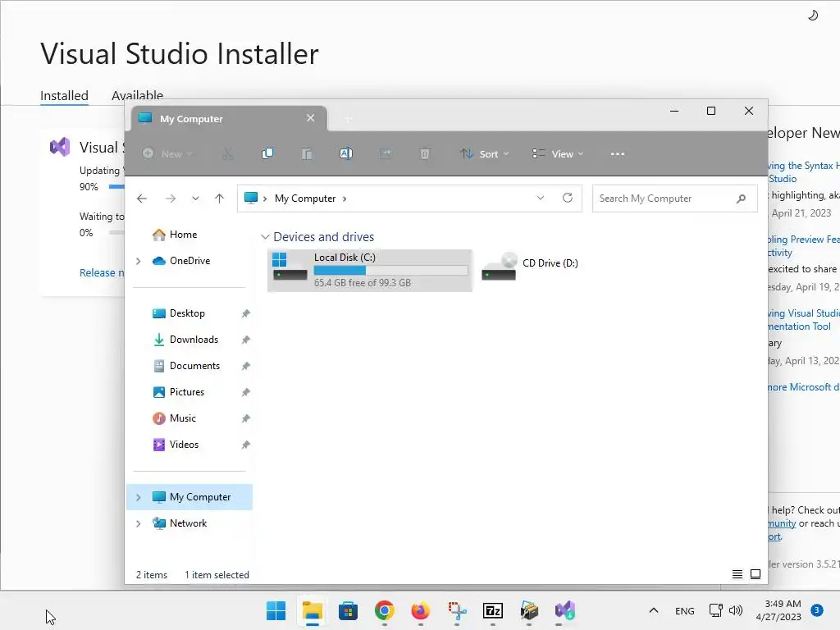The height and width of the screenshot is (630, 840).
Task: Expand the My Computer tree node
Action: point(138,497)
